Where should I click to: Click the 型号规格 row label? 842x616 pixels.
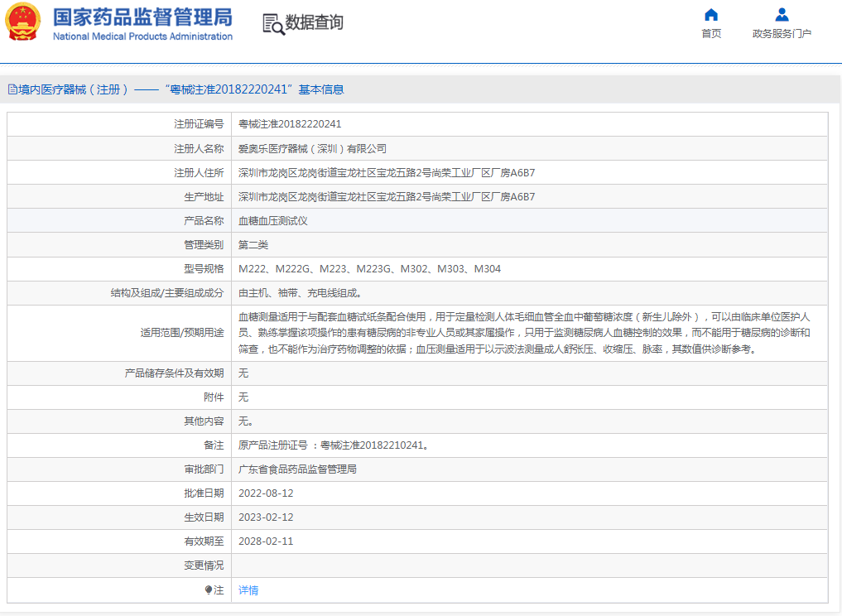204,268
